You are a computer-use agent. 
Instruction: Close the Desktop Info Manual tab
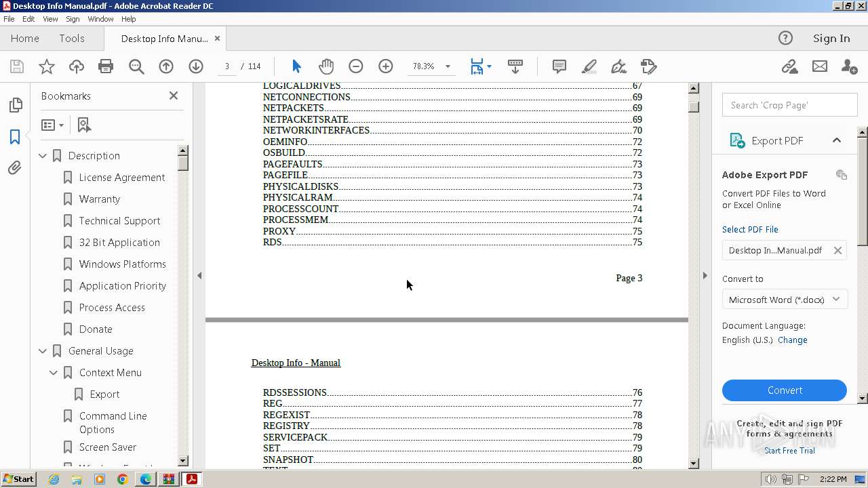coord(217,39)
